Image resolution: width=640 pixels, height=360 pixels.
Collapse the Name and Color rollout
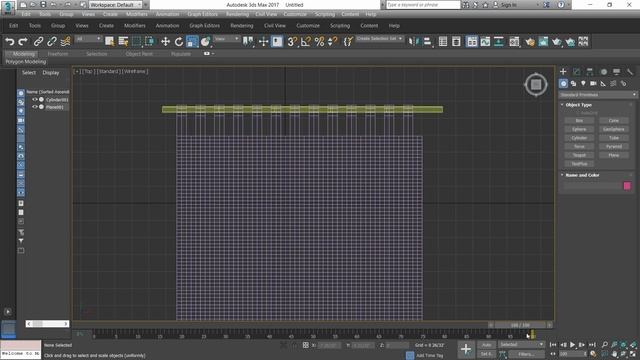point(582,175)
